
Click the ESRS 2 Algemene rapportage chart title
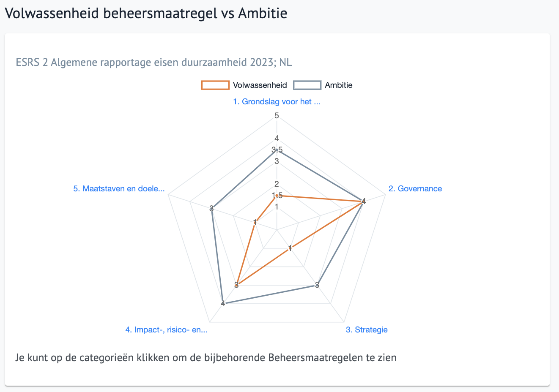click(x=154, y=63)
